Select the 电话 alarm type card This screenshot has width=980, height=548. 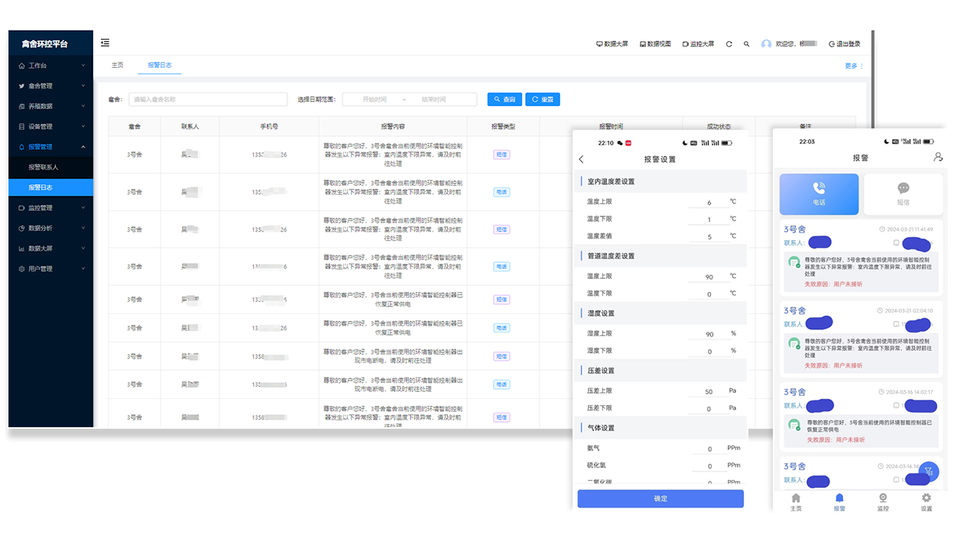pyautogui.click(x=819, y=194)
